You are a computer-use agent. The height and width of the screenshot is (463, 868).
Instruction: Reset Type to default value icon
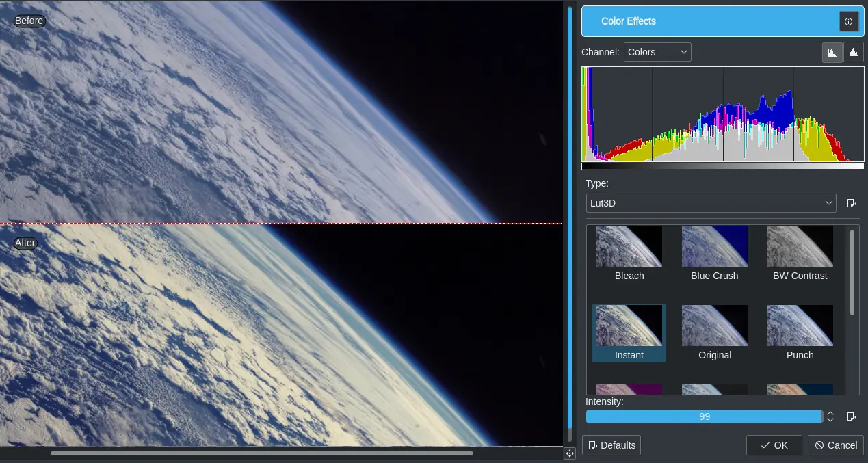click(x=852, y=203)
